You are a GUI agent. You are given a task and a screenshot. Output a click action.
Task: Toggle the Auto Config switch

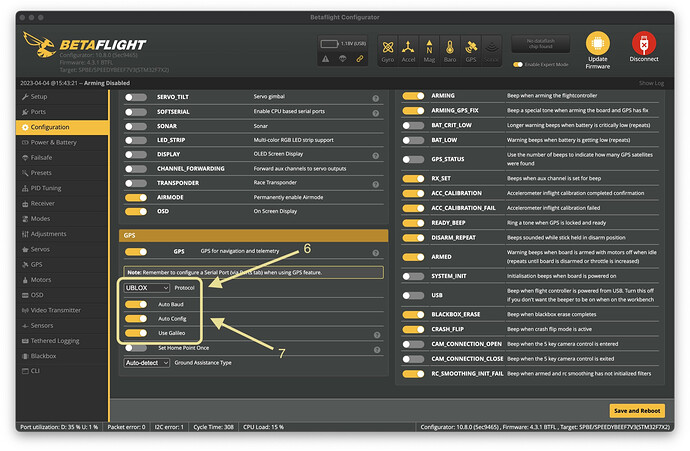click(136, 319)
